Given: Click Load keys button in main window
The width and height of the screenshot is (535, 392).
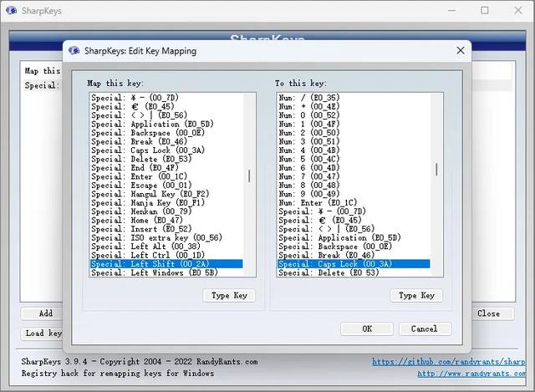Looking at the screenshot, I should coord(43,333).
